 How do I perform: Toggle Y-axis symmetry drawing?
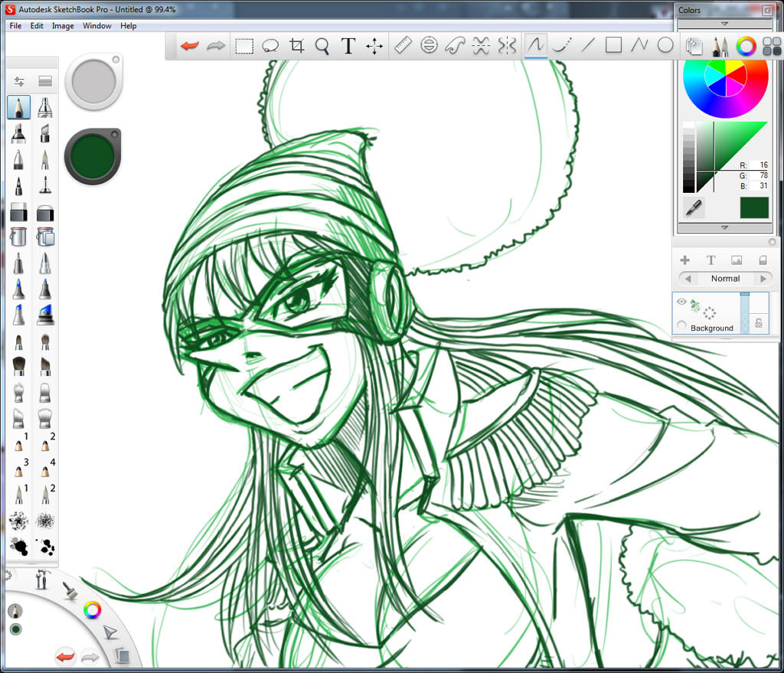tap(507, 45)
